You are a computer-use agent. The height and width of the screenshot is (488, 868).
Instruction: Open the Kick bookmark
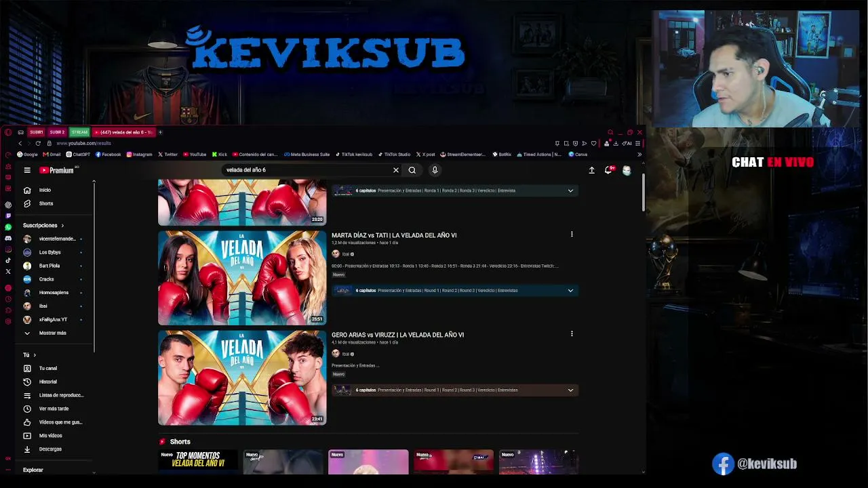click(x=220, y=155)
